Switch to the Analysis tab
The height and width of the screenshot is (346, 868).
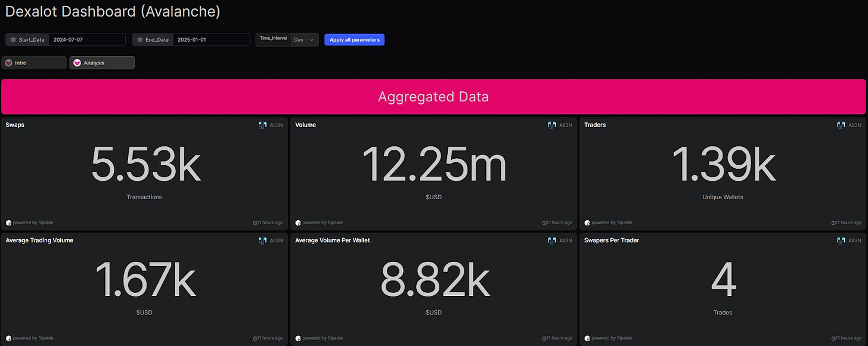[x=102, y=63]
